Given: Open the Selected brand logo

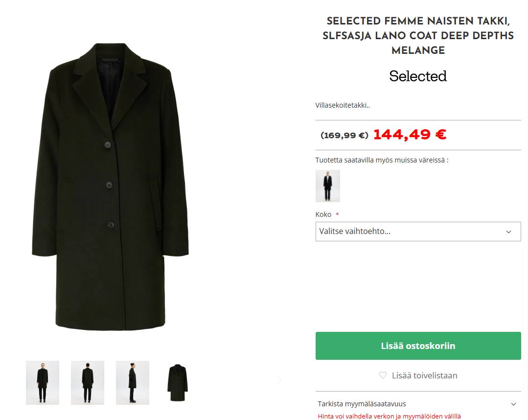Looking at the screenshot, I should click(x=418, y=76).
